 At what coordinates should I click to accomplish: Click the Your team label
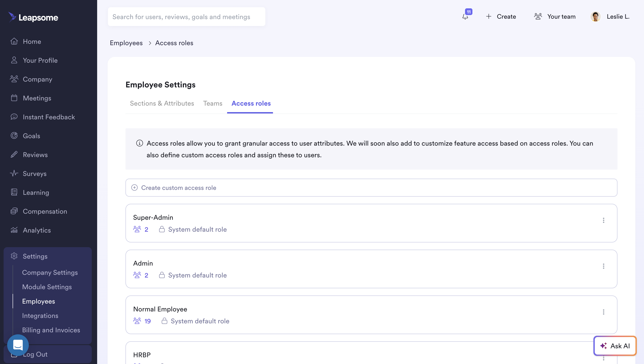[x=561, y=16]
